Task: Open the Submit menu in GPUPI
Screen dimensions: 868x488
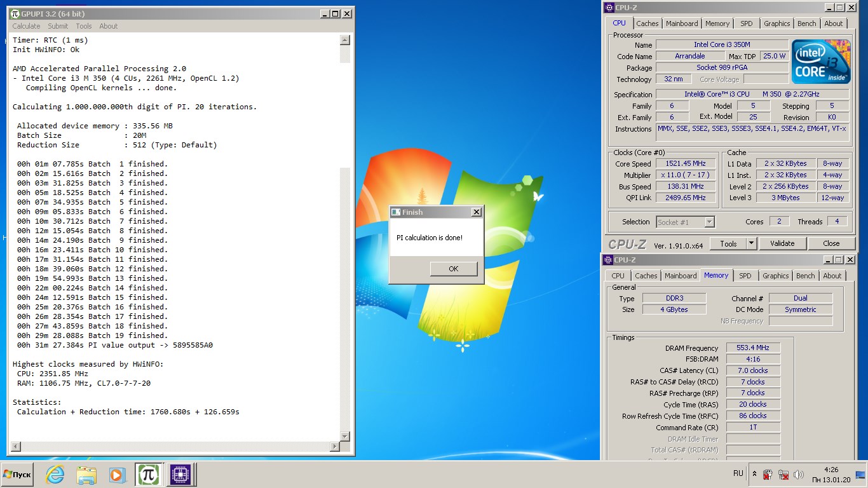Action: point(58,26)
